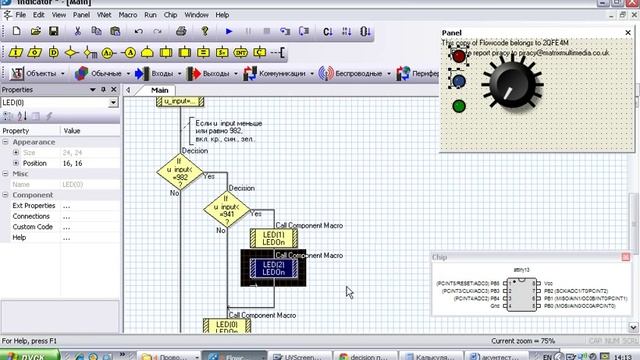Select the LED(1) LEDOn macro block
The height and width of the screenshot is (360, 640).
pos(273,238)
